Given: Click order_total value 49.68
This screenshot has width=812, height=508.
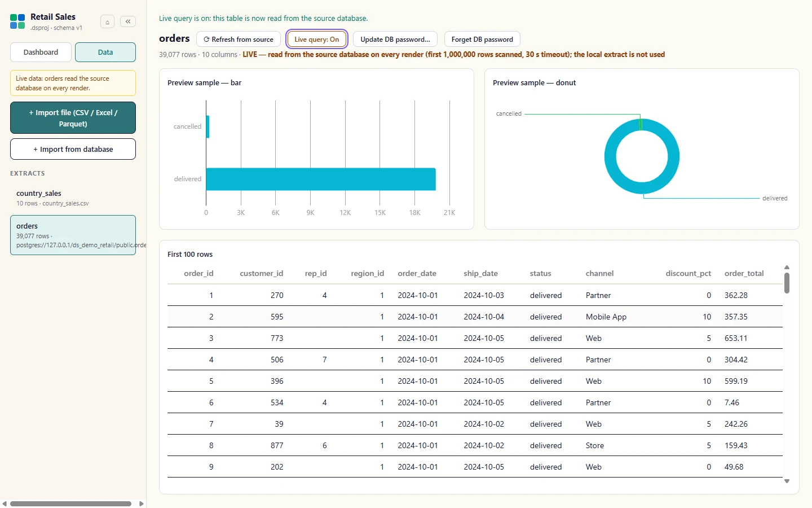Looking at the screenshot, I should pos(734,467).
